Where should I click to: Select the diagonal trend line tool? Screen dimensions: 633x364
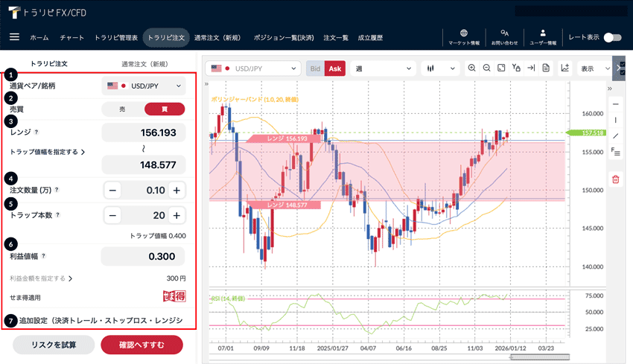(616, 135)
